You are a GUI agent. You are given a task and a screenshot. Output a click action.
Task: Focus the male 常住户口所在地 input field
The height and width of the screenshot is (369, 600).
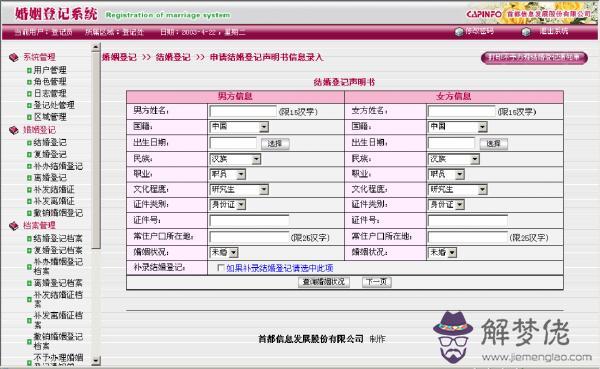(249, 237)
